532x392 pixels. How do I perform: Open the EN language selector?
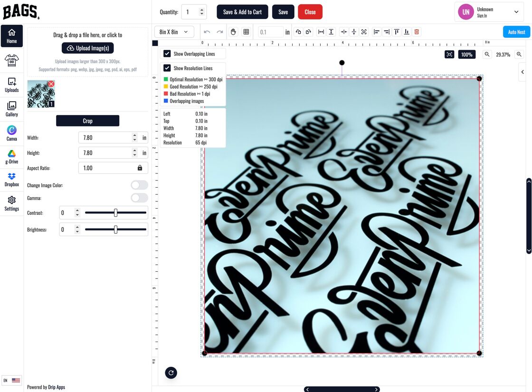click(11, 381)
